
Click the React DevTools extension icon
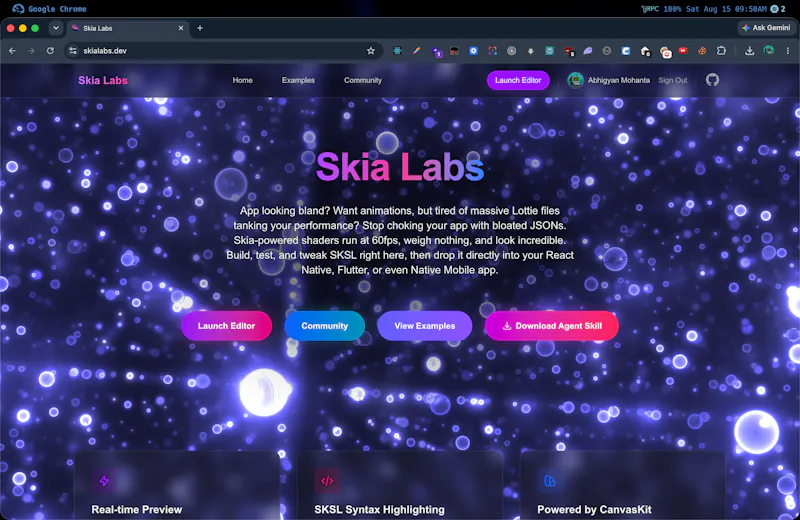[x=397, y=51]
